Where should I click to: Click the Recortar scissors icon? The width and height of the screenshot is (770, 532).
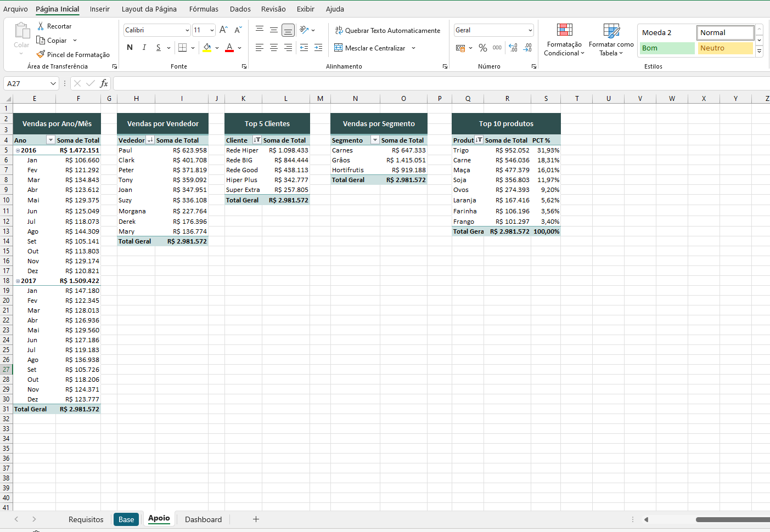click(x=41, y=26)
